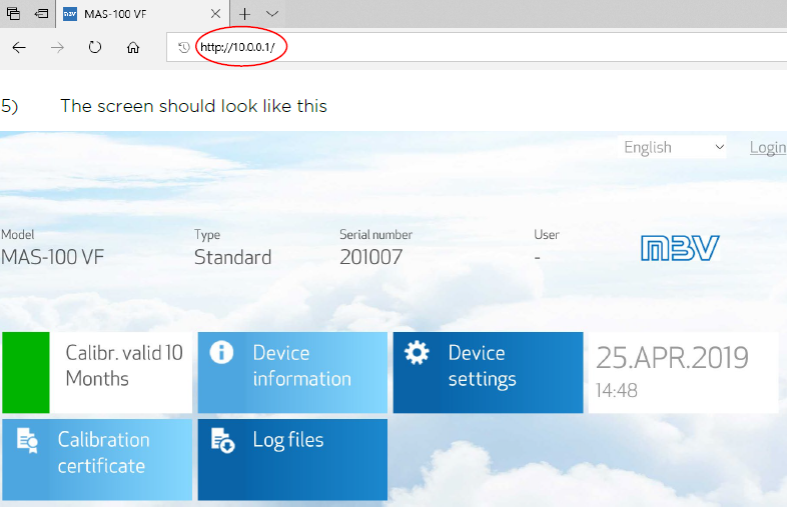Click the serial number 201007
This screenshot has width=787, height=508.
(371, 257)
